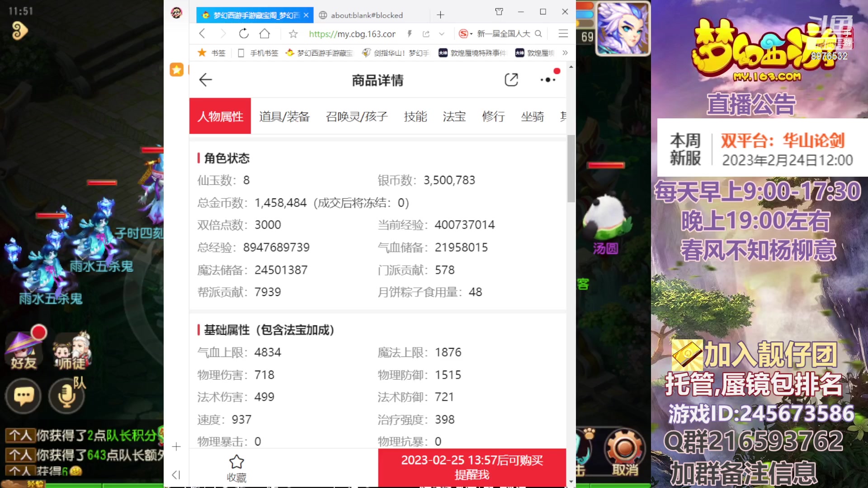Screen dimensions: 868x488
Task: Click the lightning speed-mode icon
Action: 410,34
